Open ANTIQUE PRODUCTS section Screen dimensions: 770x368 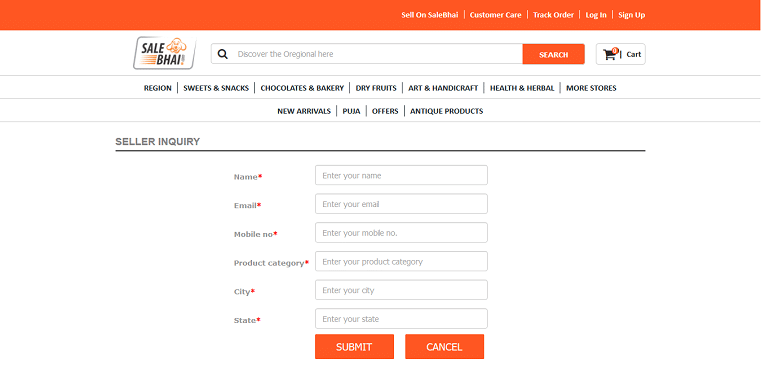446,111
